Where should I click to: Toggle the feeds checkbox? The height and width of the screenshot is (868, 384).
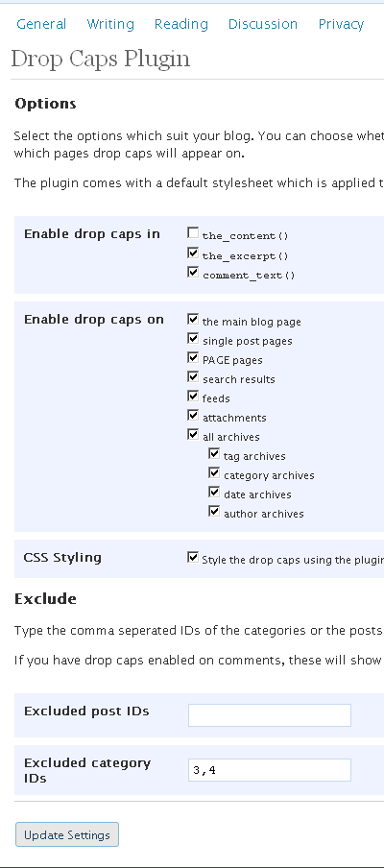(x=193, y=397)
